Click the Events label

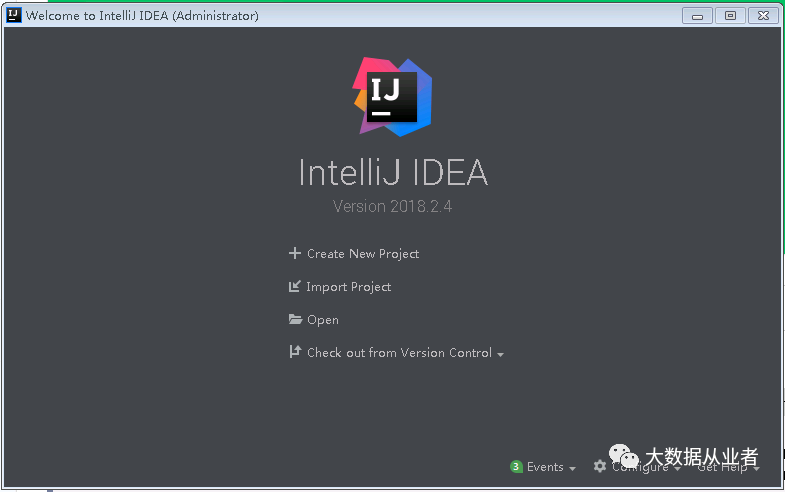click(x=545, y=467)
